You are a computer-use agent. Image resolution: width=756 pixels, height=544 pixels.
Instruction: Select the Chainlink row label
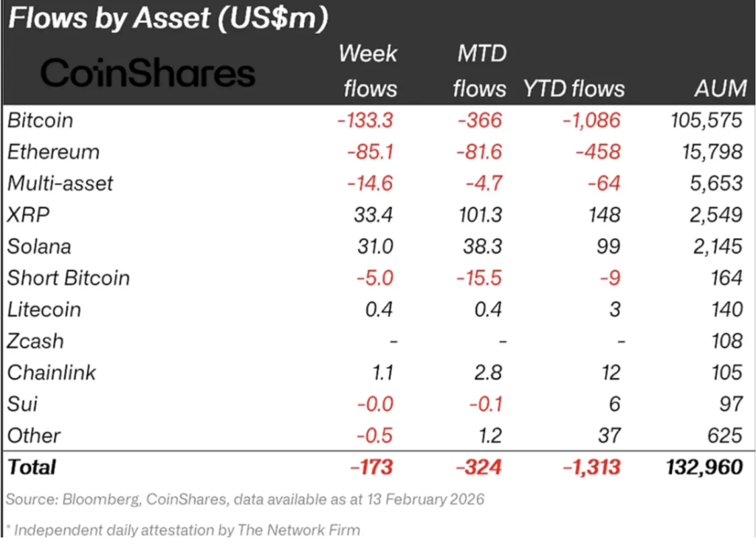[x=52, y=373]
